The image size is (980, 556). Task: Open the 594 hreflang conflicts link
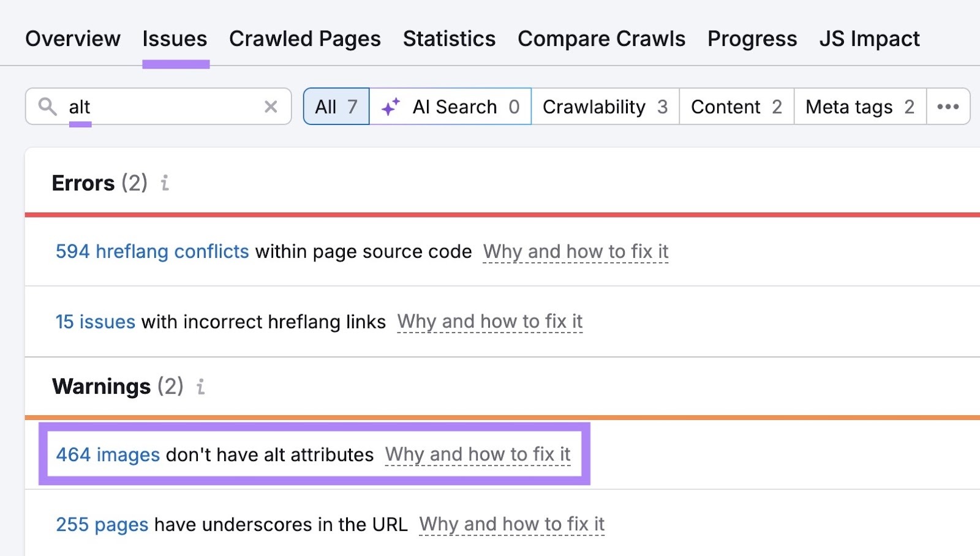click(152, 252)
